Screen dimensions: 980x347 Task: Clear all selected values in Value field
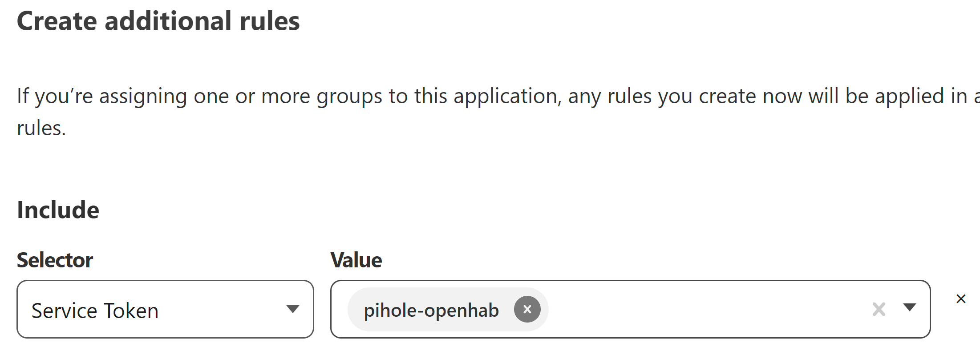(x=879, y=309)
